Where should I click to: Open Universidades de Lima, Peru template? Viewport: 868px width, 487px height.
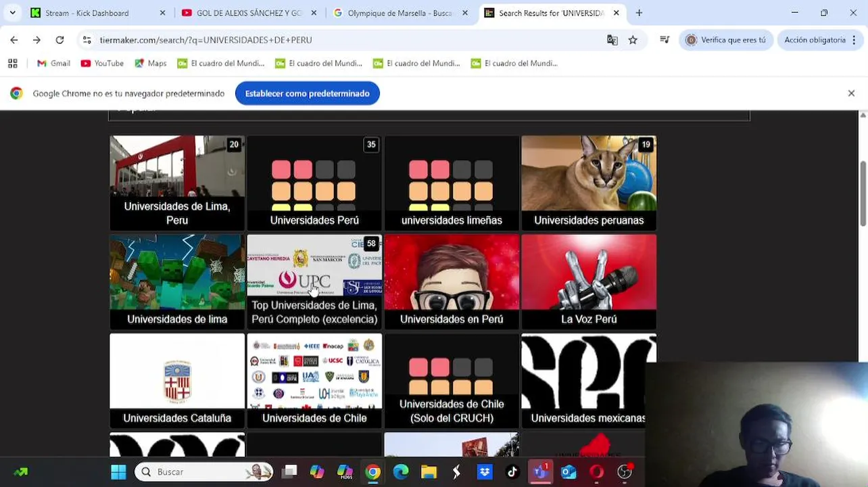point(177,183)
